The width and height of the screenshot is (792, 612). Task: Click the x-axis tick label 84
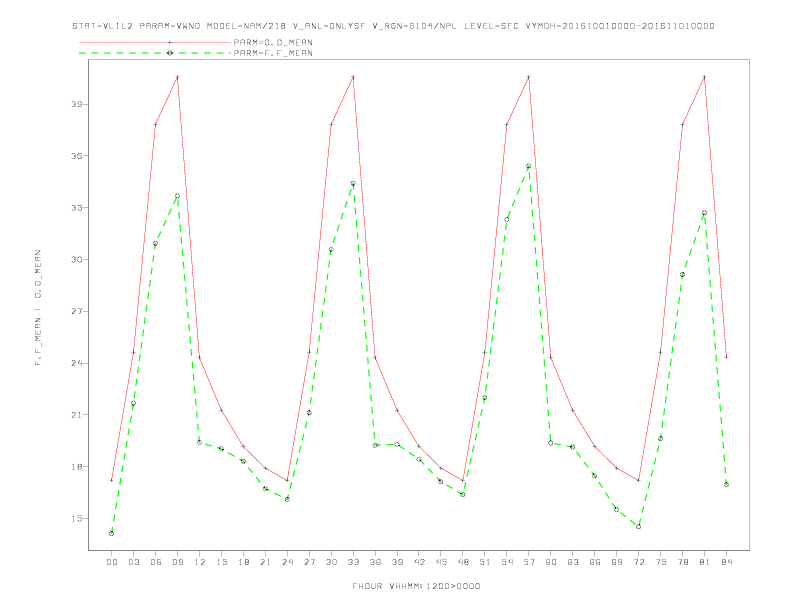coord(726,562)
